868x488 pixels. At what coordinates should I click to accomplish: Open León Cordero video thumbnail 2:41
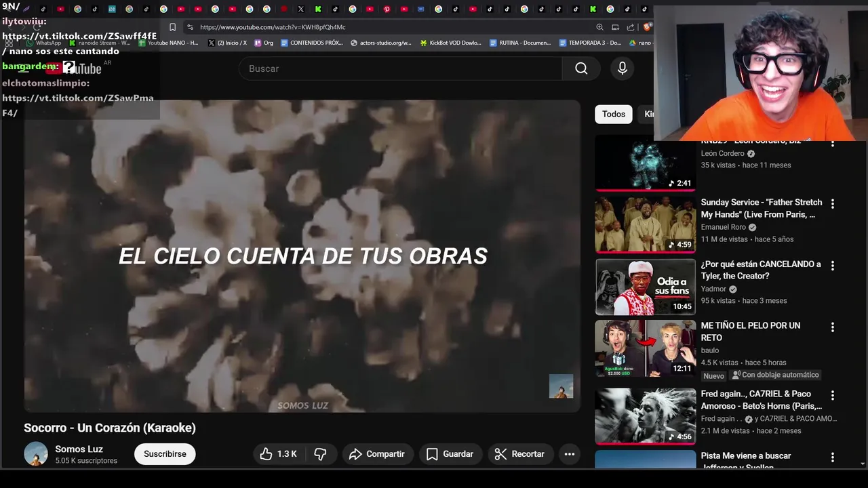[x=645, y=163]
